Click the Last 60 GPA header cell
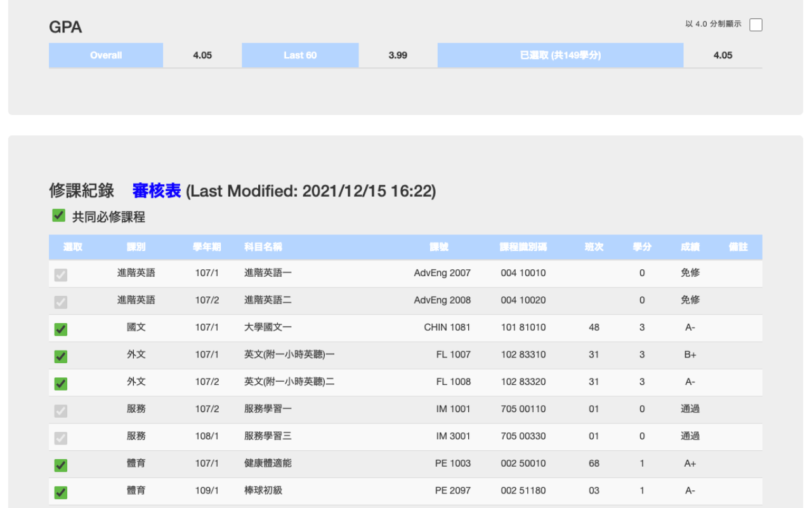The image size is (812, 508). pyautogui.click(x=300, y=55)
